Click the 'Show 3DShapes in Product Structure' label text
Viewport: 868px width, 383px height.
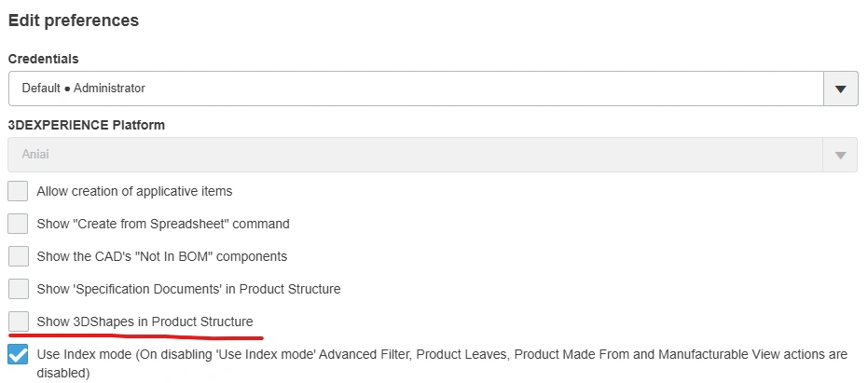pos(145,321)
